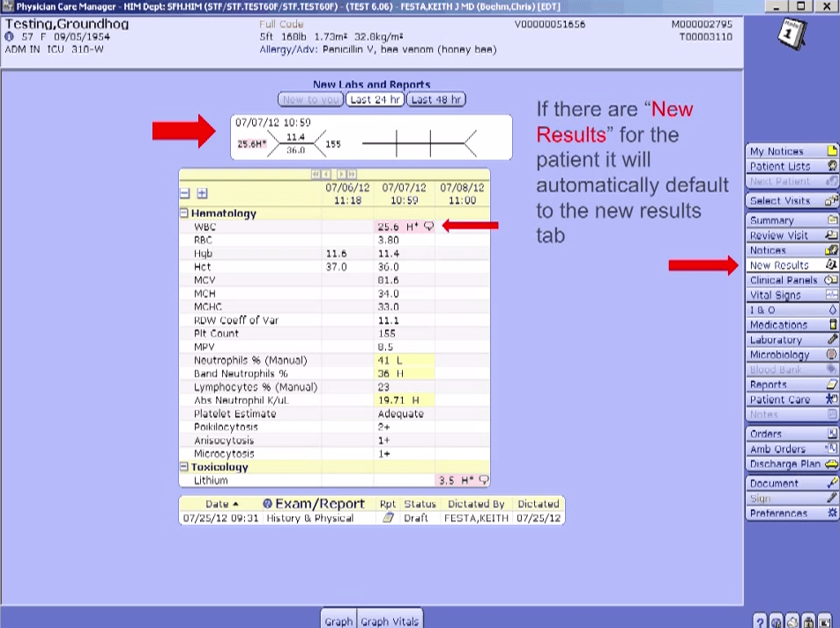Viewport: 840px width, 628px height.
Task: Open the WBC result comment bubble
Action: click(428, 226)
